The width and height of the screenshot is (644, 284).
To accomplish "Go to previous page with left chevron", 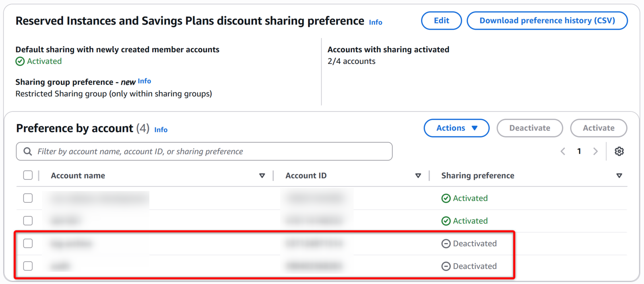I will 563,151.
